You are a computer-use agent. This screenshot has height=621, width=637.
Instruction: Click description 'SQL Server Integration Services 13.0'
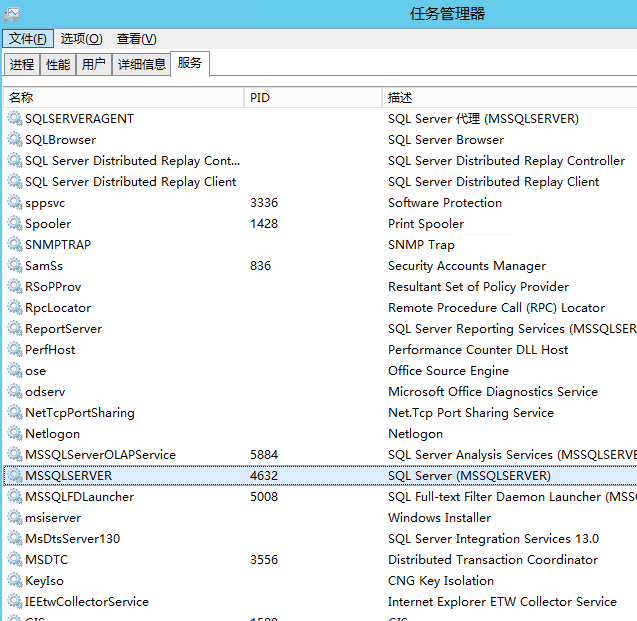pyautogui.click(x=493, y=539)
